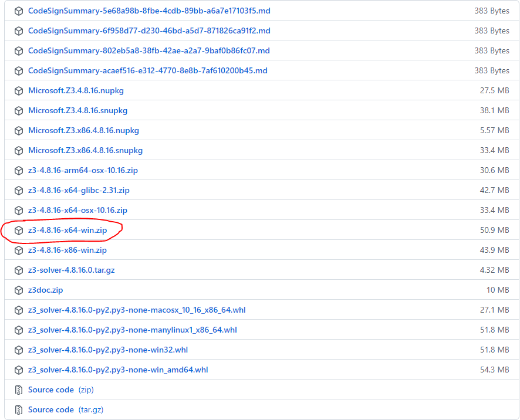
Task: Click package icon beside z3-solver-4.8.16.0.tar.gz
Action: [19, 270]
